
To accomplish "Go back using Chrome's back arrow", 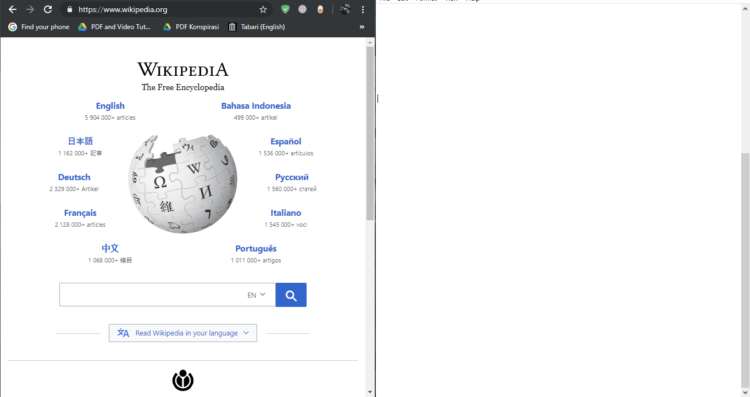I will click(12, 9).
